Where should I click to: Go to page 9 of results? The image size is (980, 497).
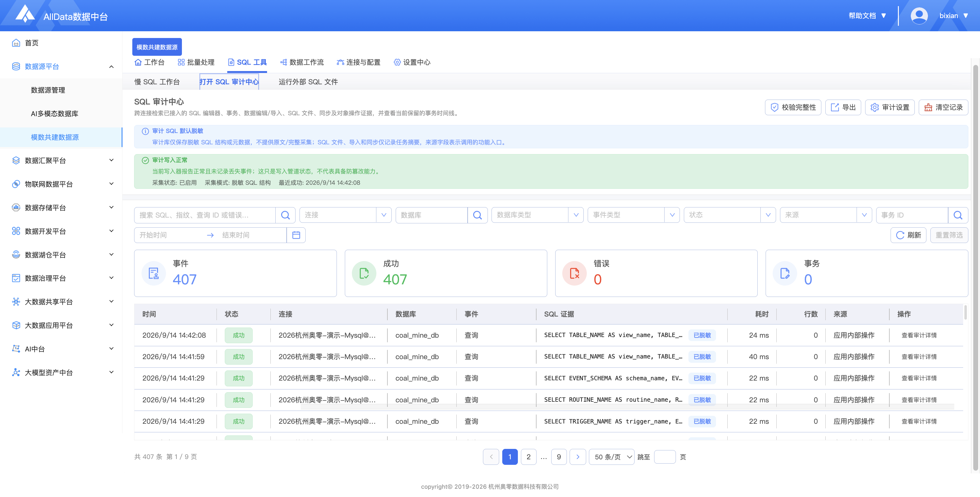point(559,457)
